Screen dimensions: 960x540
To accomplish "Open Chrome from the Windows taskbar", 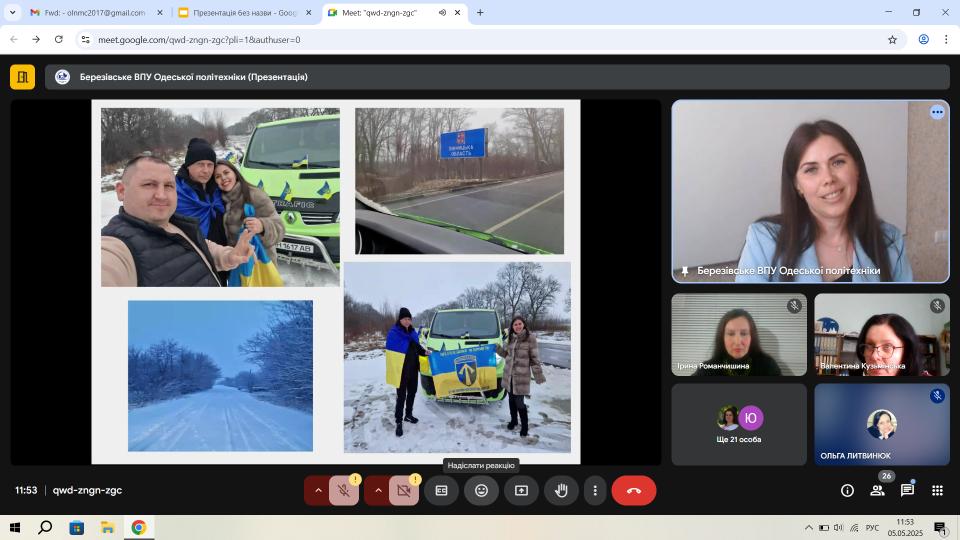I will pos(138,527).
